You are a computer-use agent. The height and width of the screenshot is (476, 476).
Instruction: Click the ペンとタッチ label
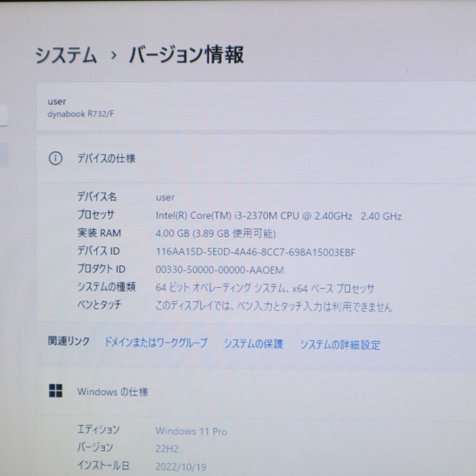tap(99, 305)
